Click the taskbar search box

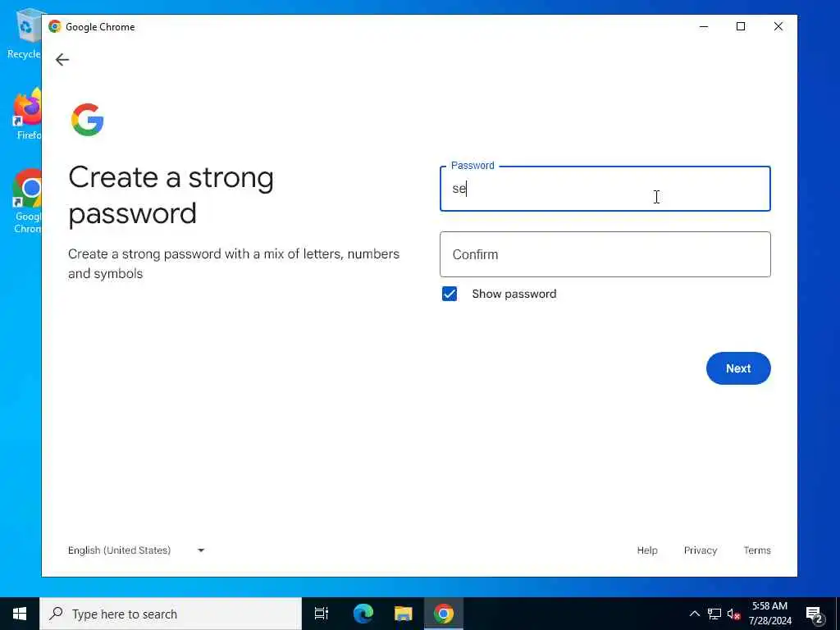tap(171, 614)
